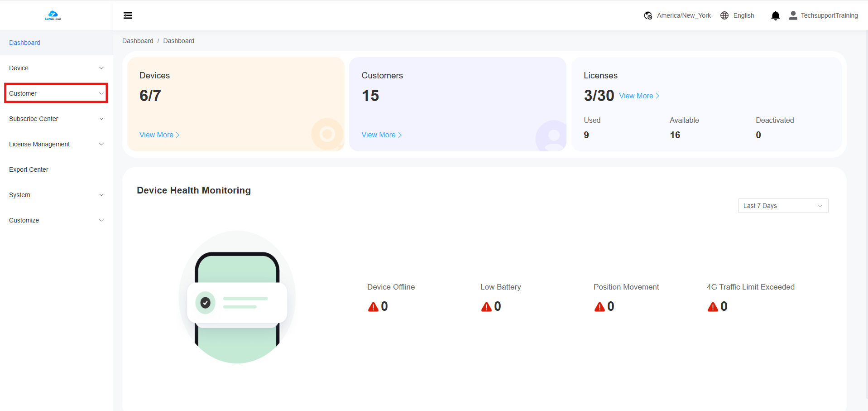Click View More next to Licenses
This screenshot has width=868, height=411.
(639, 96)
